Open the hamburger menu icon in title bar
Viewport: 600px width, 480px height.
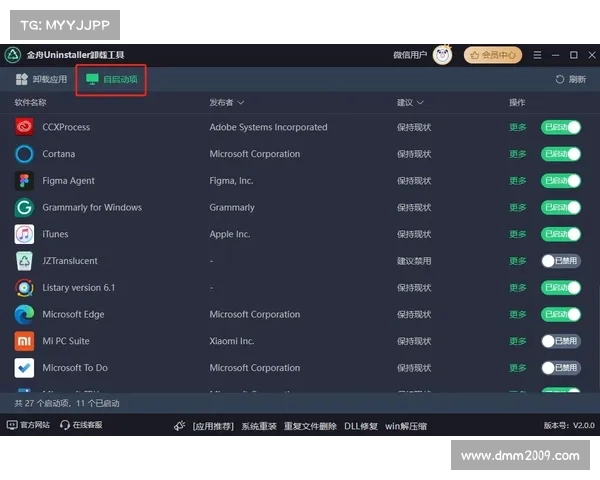[x=537, y=55]
